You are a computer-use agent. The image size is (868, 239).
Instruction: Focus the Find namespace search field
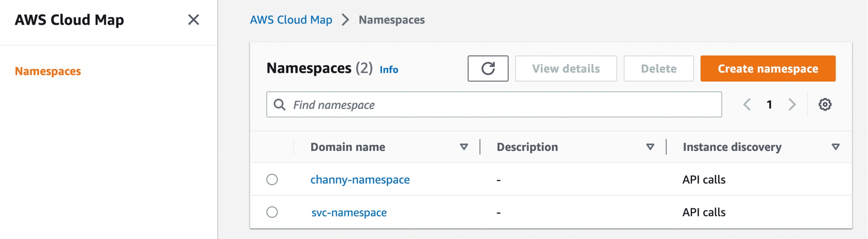coord(494,105)
